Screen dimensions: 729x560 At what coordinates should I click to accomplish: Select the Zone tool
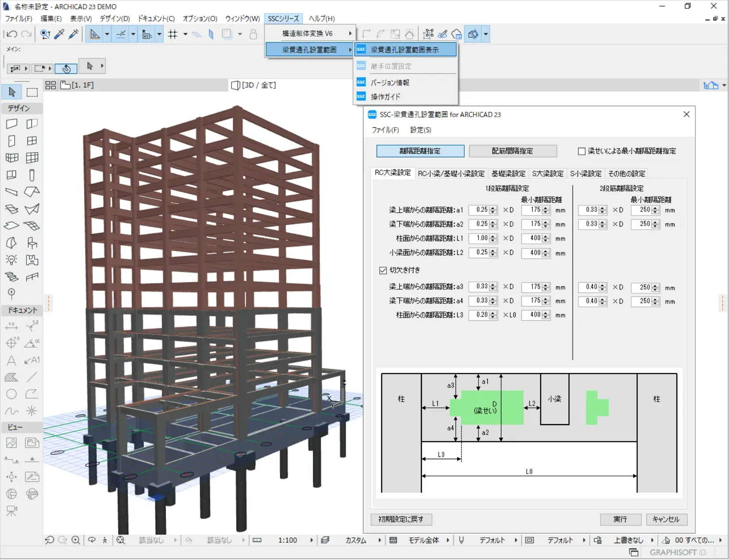(x=32, y=260)
